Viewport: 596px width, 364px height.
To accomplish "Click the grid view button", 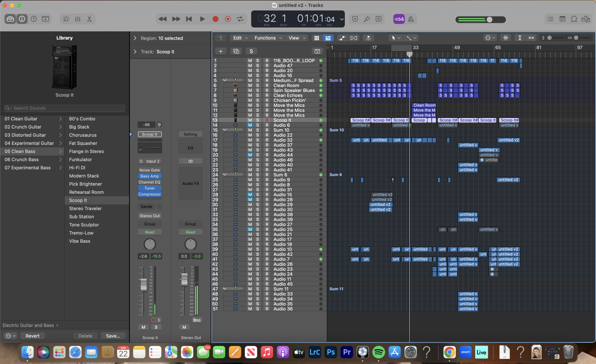I will pyautogui.click(x=317, y=38).
